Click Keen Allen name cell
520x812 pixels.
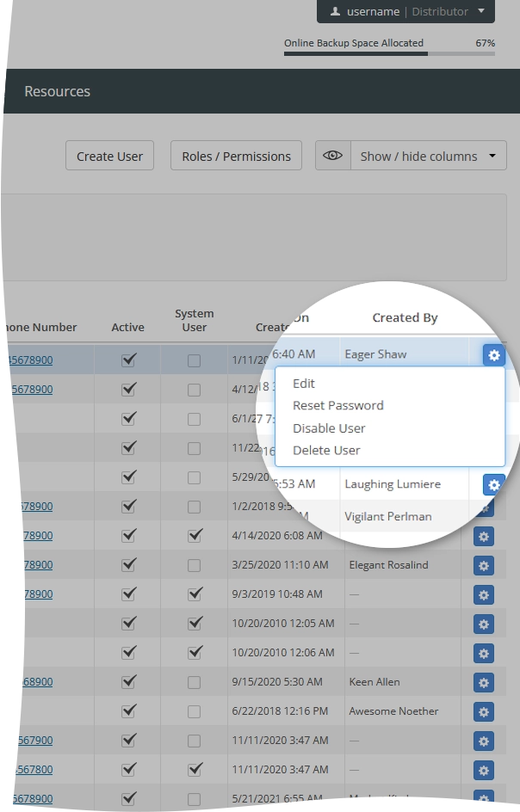point(375,682)
